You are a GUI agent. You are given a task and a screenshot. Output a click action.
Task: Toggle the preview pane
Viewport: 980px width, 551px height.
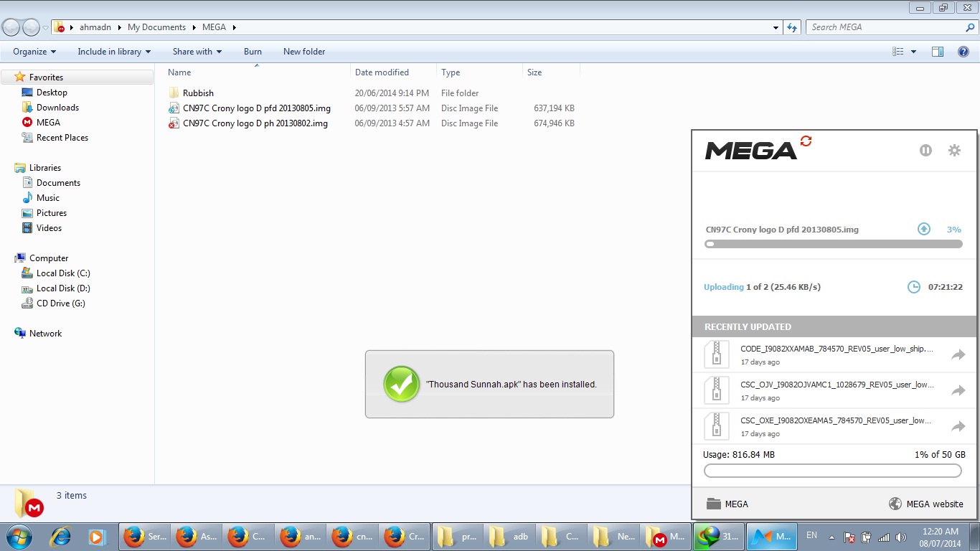click(937, 52)
